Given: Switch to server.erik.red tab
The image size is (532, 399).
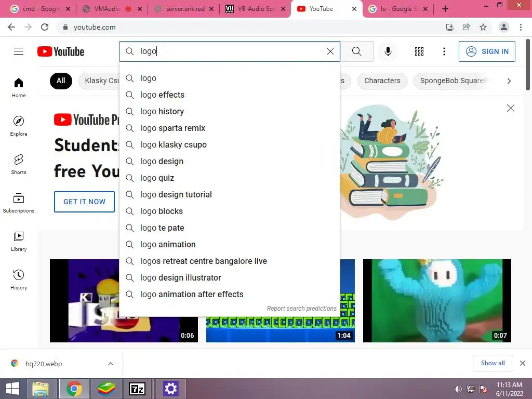Looking at the screenshot, I should (184, 9).
